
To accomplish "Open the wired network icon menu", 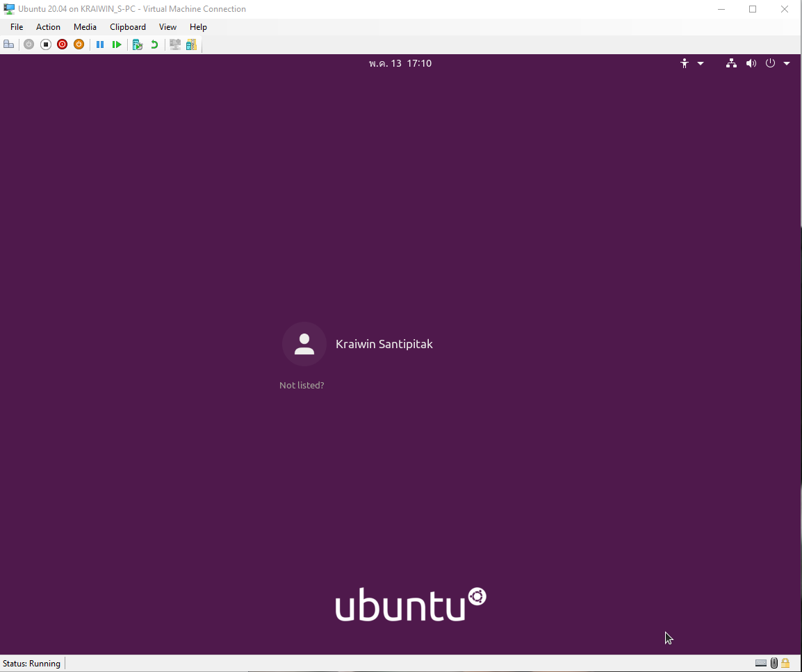I will coord(731,63).
